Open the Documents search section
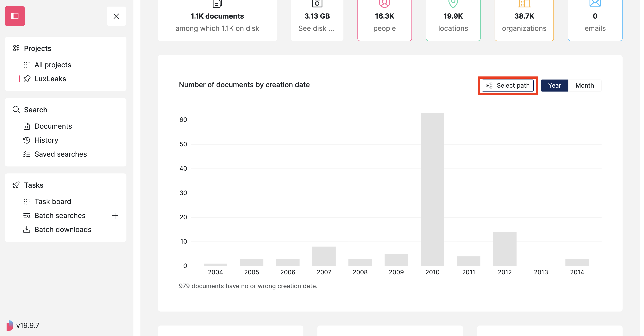644x336 pixels. (53, 126)
